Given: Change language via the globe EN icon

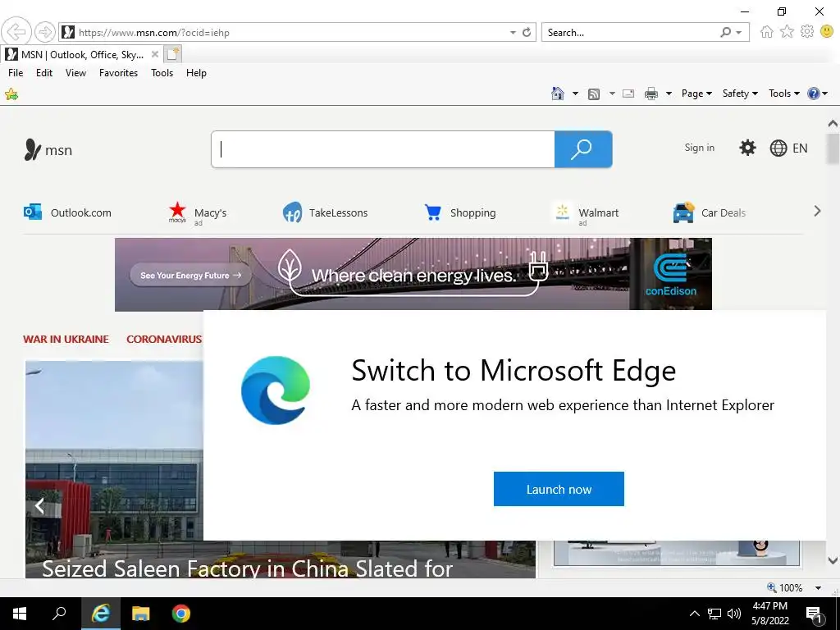Looking at the screenshot, I should coord(788,148).
